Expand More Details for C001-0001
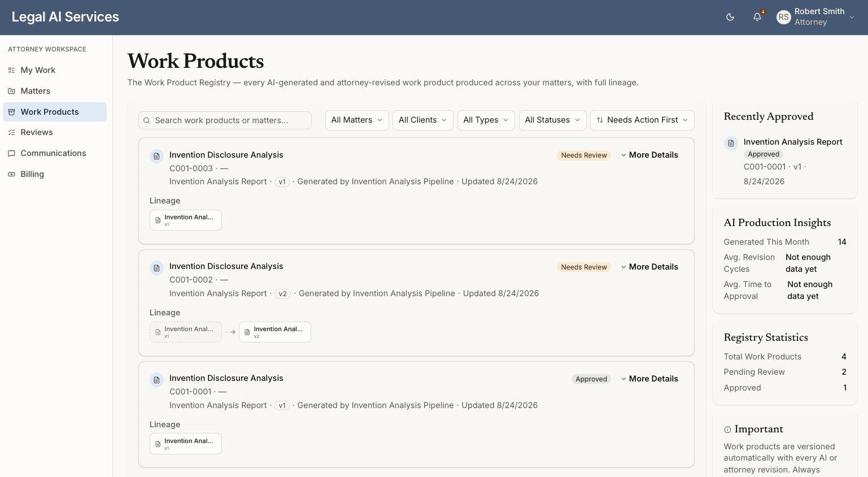The image size is (868, 477). pyautogui.click(x=649, y=379)
